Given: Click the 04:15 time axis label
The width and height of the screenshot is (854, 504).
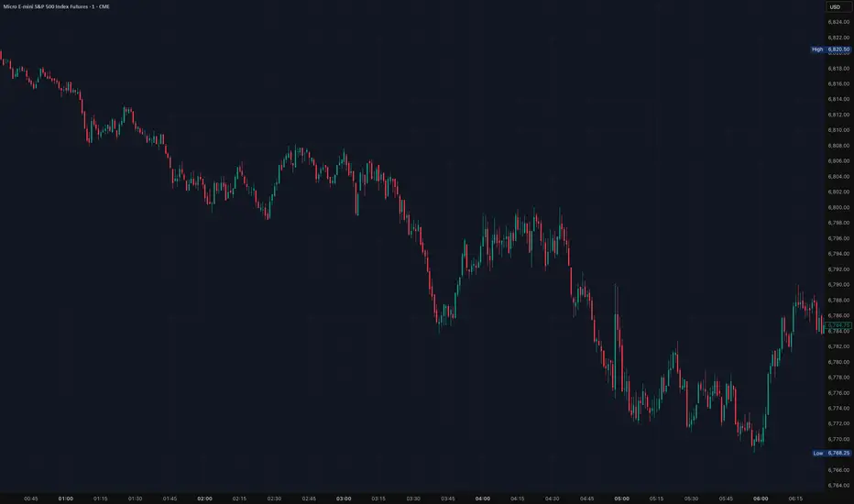Looking at the screenshot, I should tap(518, 499).
